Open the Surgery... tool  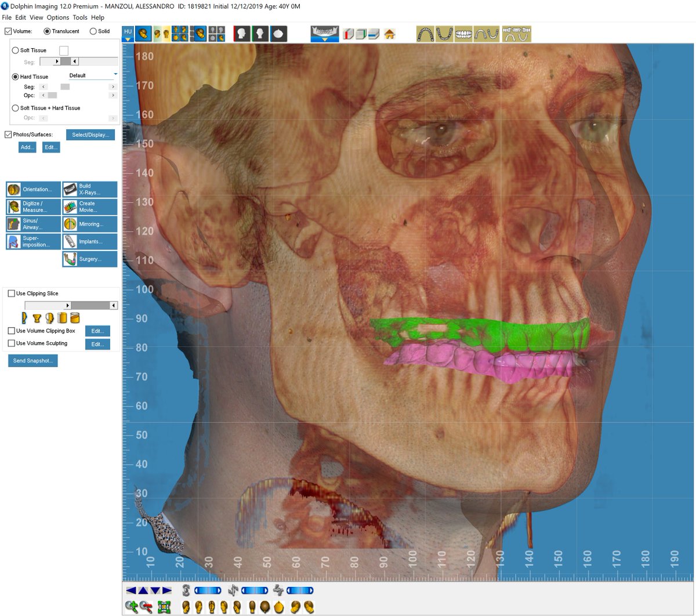tap(90, 259)
